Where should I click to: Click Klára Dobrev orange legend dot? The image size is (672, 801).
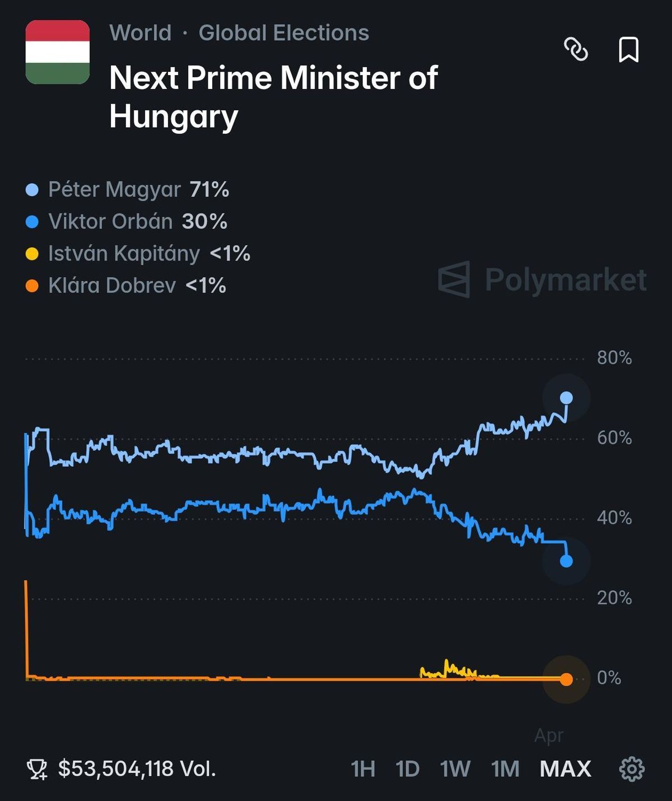pyautogui.click(x=32, y=286)
